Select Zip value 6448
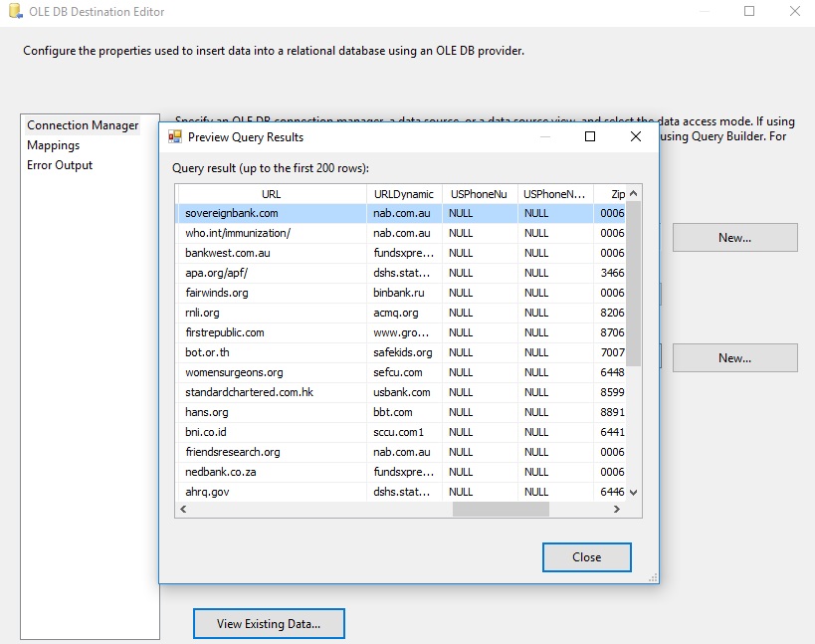815x644 pixels. 610,372
